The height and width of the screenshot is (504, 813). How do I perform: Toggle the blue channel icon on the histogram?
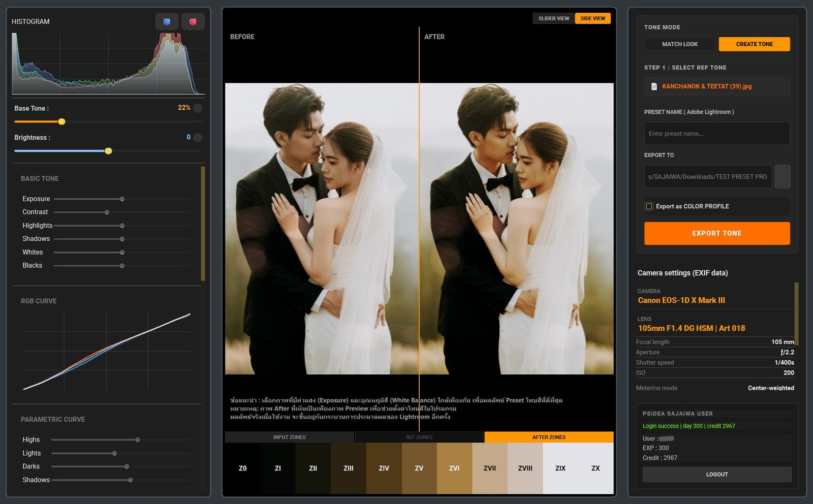pos(167,21)
